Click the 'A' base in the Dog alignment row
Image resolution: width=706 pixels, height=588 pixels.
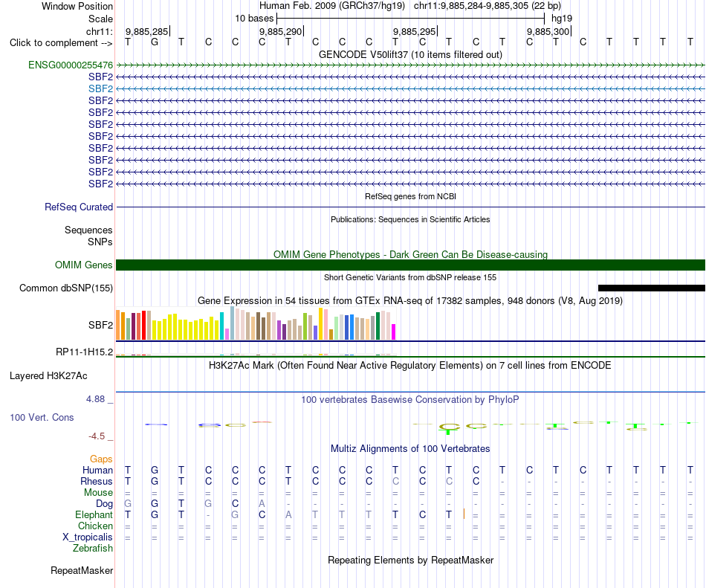[262, 503]
